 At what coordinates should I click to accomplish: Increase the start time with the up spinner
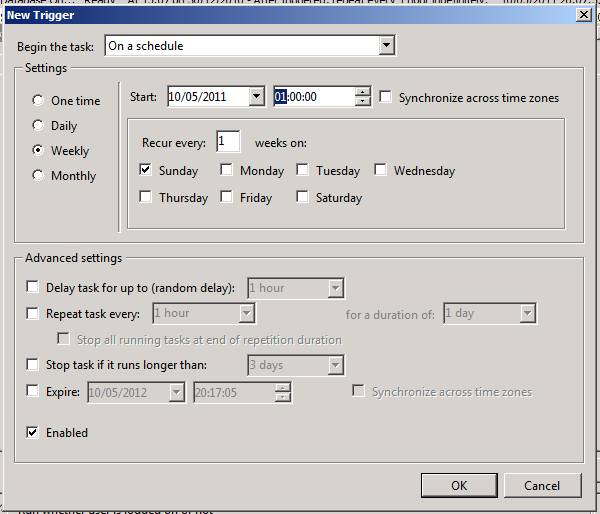tap(363, 92)
